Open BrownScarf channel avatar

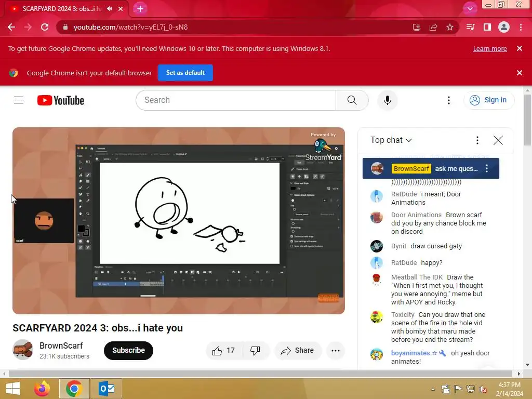tap(23, 350)
